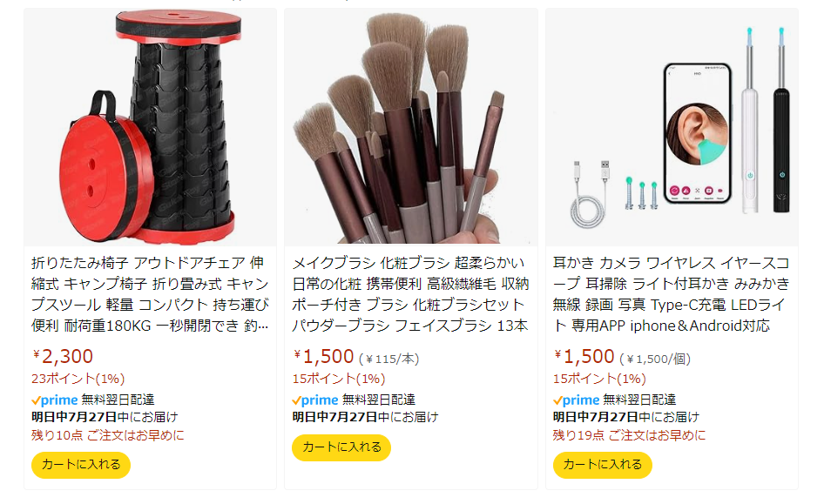The width and height of the screenshot is (824, 504).
Task: Open the folding stool product image
Action: (151, 128)
